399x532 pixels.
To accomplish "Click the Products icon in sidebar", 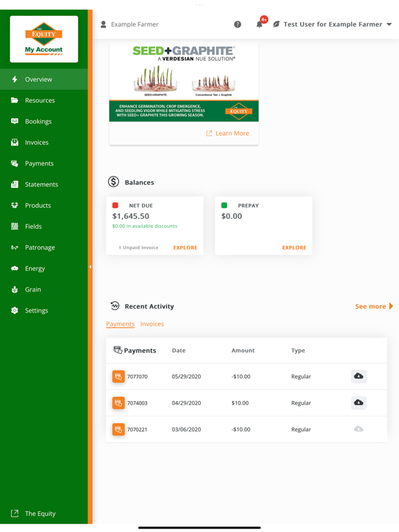I will [15, 206].
